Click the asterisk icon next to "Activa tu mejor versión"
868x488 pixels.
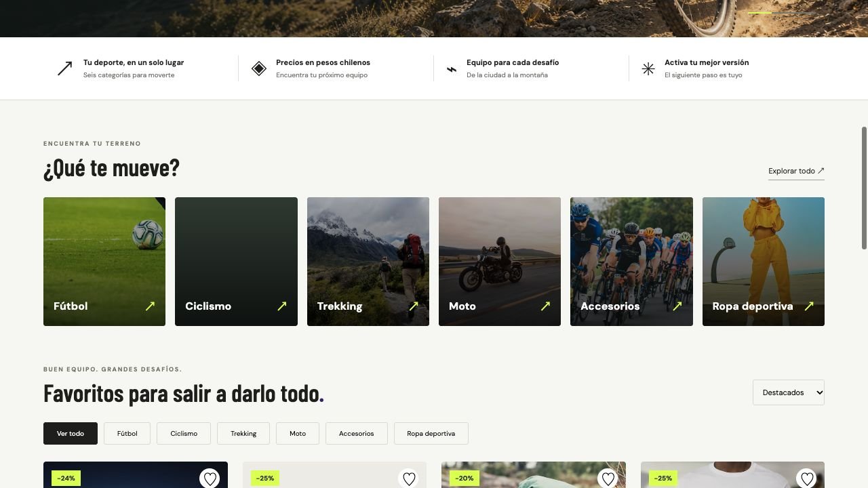pos(648,68)
